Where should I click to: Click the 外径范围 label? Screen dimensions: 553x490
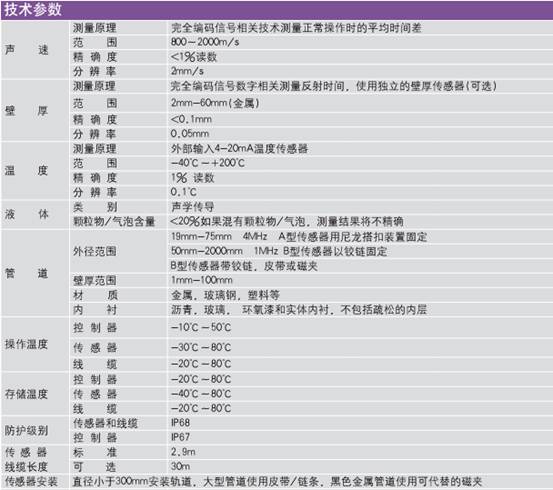point(95,251)
